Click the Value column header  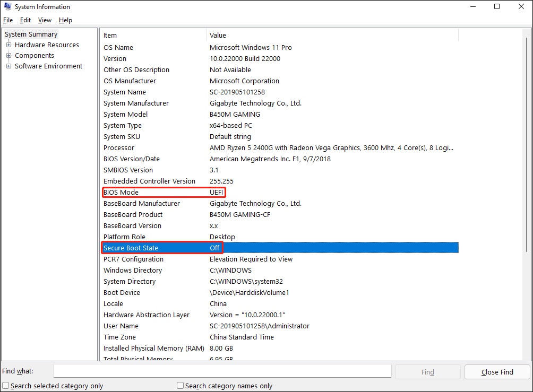point(332,36)
